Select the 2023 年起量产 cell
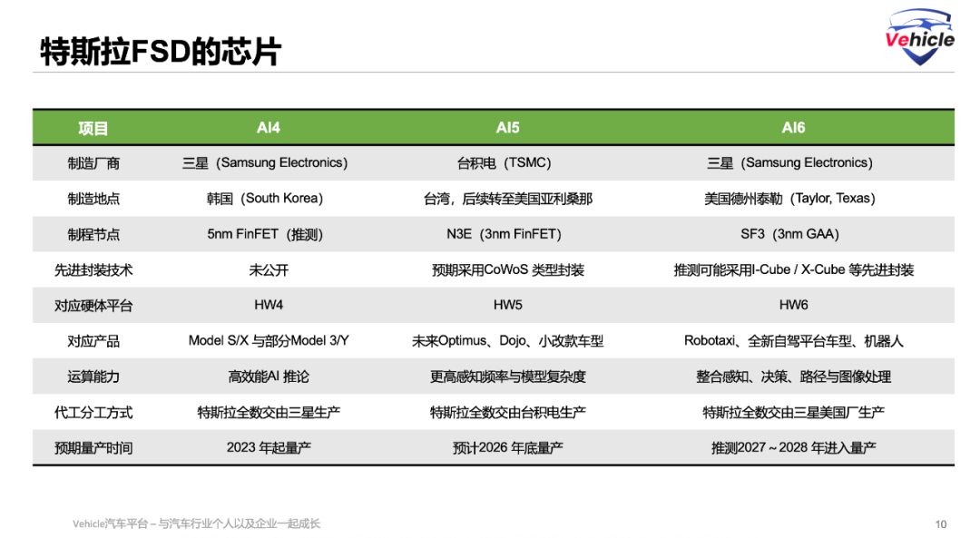Screen dimensions: 980x538 point(268,446)
